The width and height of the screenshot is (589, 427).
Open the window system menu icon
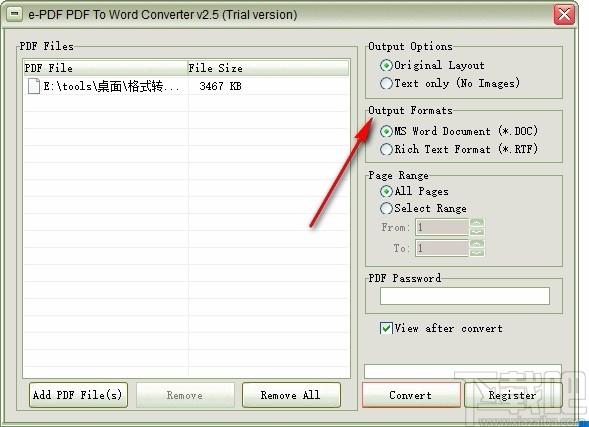(x=14, y=14)
